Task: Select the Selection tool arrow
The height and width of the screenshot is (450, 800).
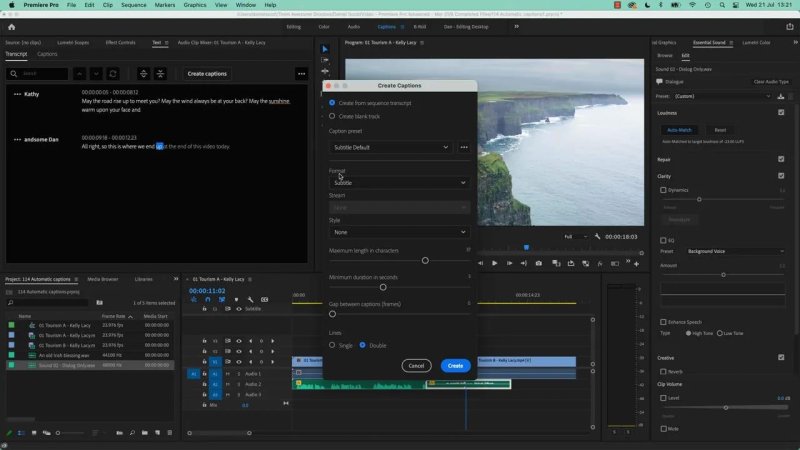Action: click(x=324, y=49)
